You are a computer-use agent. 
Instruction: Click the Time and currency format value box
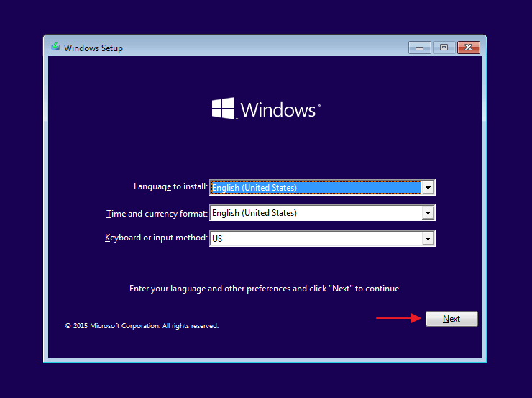click(315, 213)
